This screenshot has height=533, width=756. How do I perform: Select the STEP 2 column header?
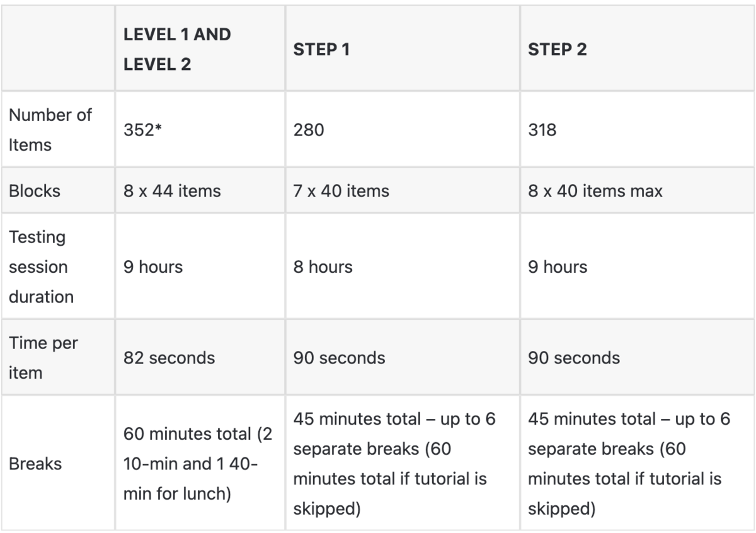[558, 50]
